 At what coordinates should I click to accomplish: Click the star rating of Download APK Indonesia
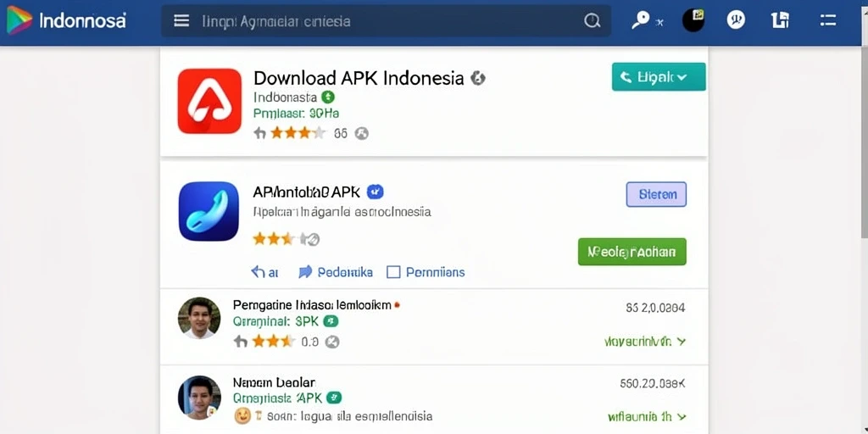298,133
